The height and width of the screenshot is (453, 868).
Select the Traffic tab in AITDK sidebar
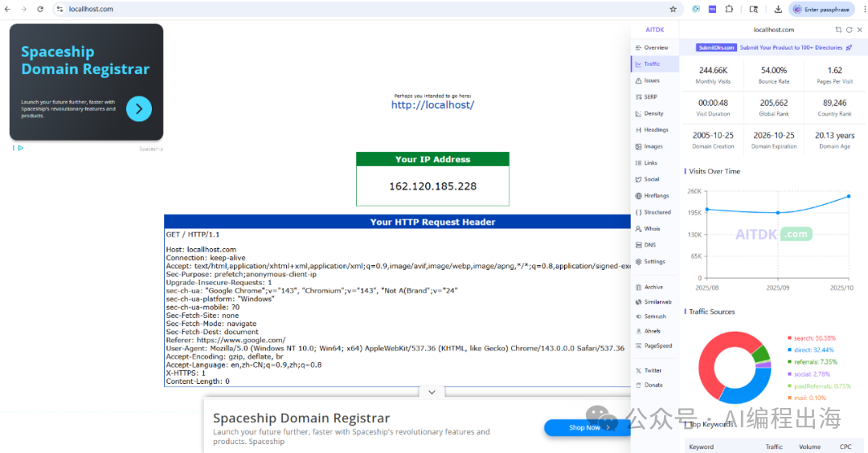(656, 64)
